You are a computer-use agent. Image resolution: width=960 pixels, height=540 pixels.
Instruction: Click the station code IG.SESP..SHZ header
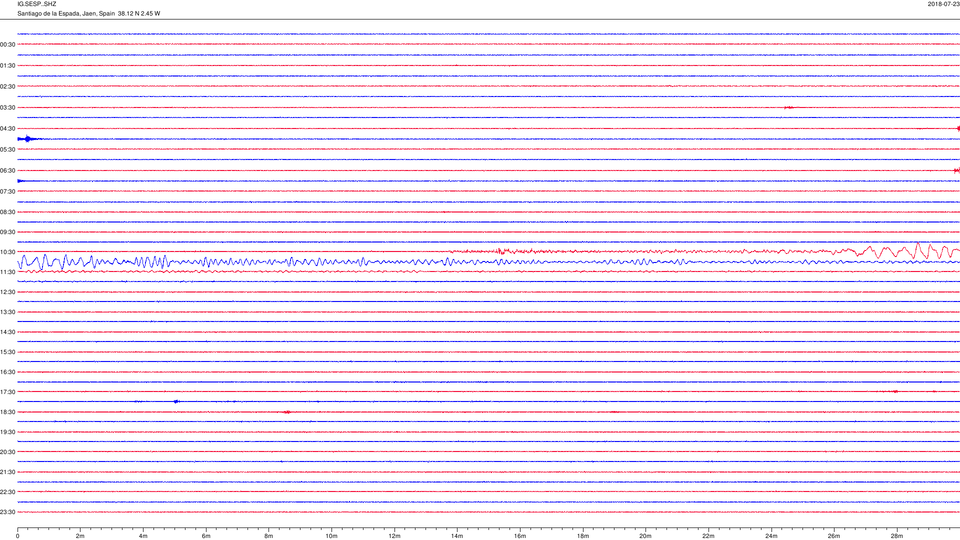[x=37, y=4]
